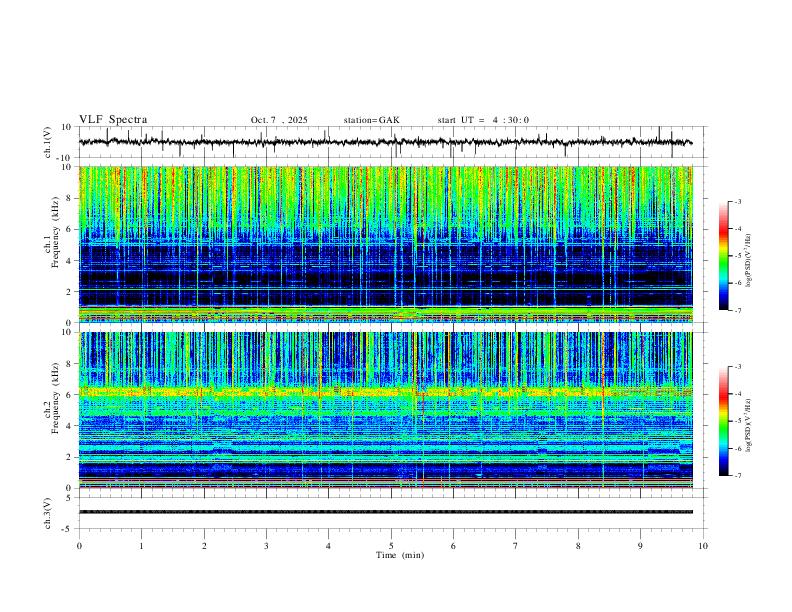Viewport: 792px width, 612px height.
Task: Click the '-7' label on ch.2 color bar
Action: coord(737,476)
